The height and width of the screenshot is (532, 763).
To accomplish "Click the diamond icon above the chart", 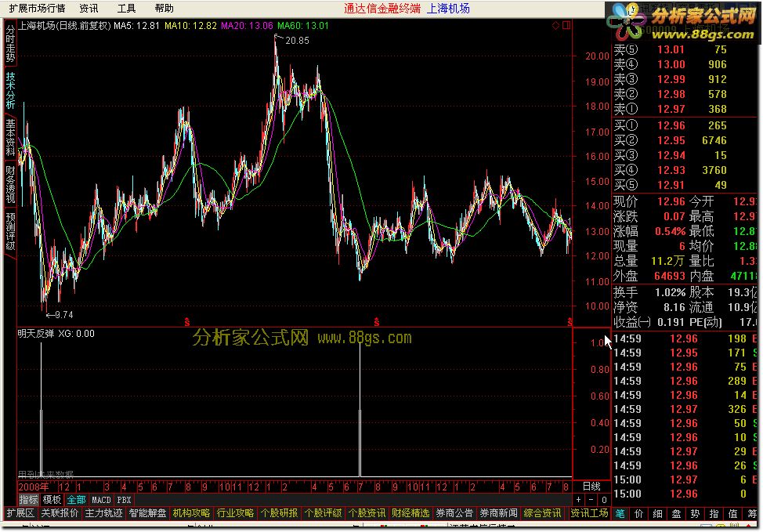I will coord(555,25).
